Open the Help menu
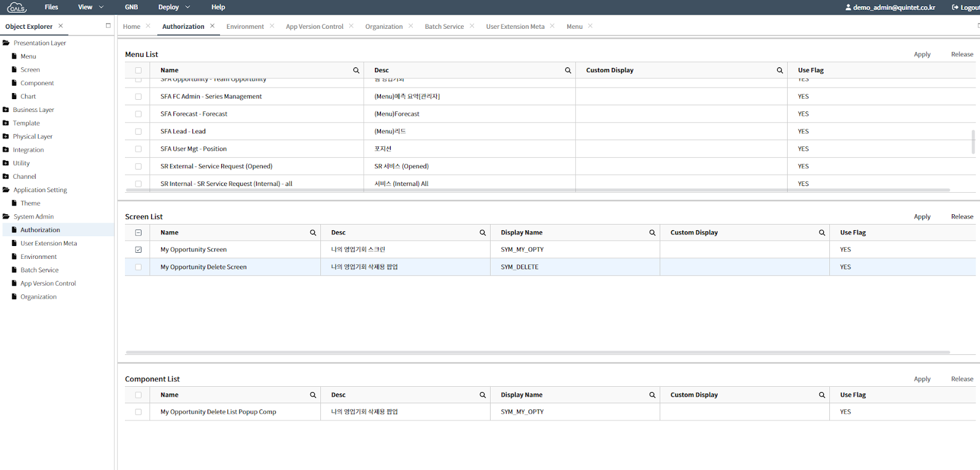980x470 pixels. pos(218,7)
